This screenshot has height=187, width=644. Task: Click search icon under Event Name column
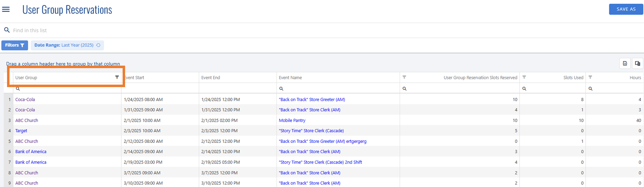281,89
